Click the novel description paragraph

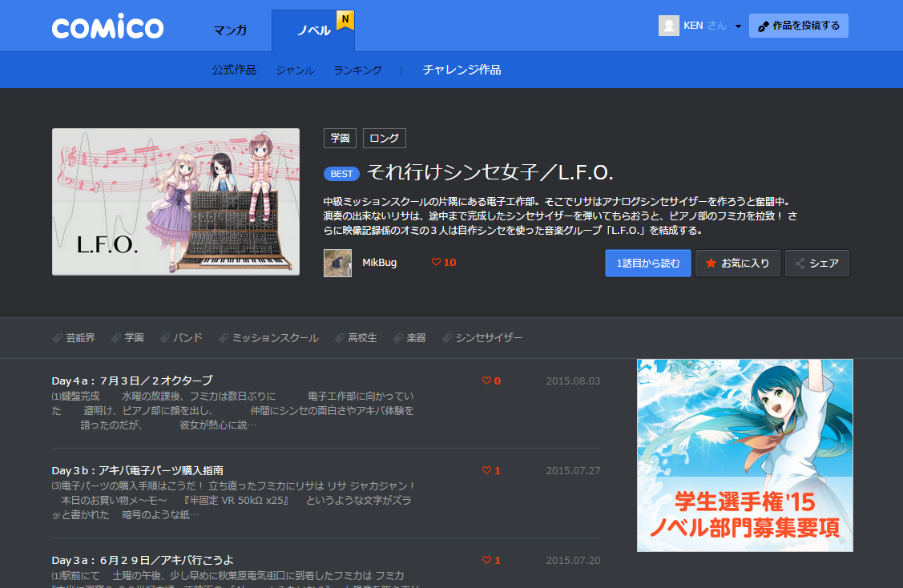tap(560, 216)
